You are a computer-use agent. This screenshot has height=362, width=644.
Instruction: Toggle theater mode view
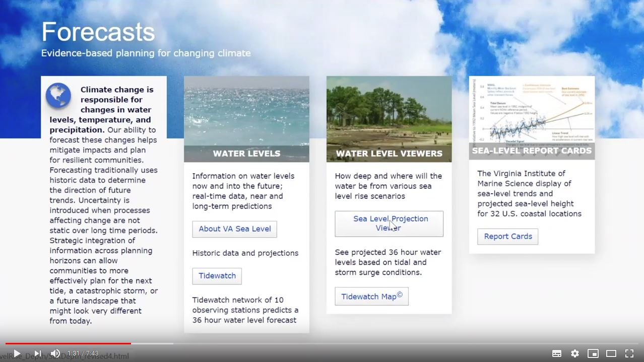pos(611,353)
